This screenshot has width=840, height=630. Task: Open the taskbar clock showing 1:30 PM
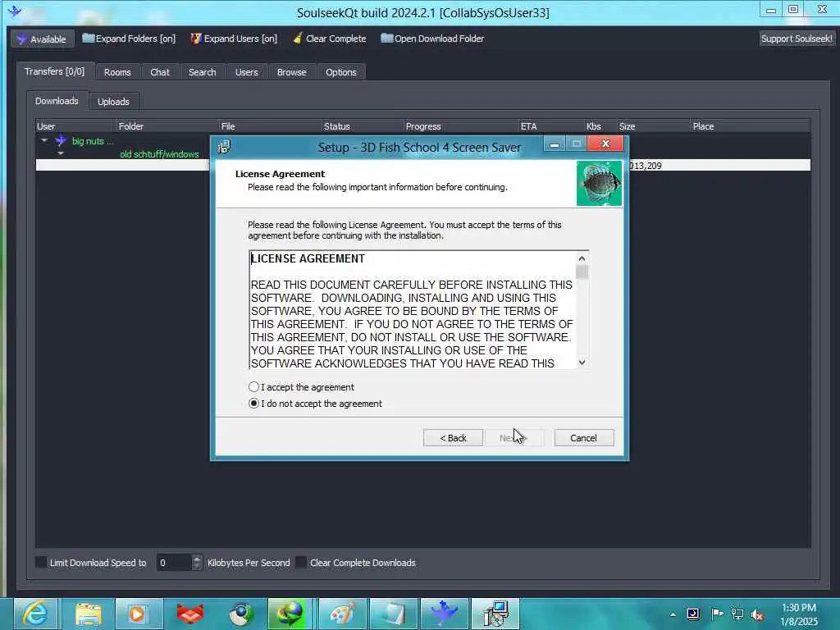(x=799, y=614)
